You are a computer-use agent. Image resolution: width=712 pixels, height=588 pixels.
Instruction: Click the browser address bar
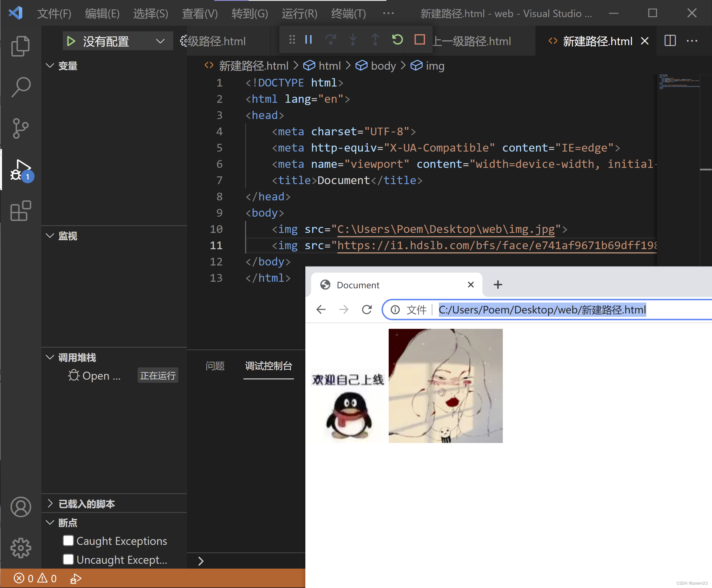pyautogui.click(x=542, y=310)
